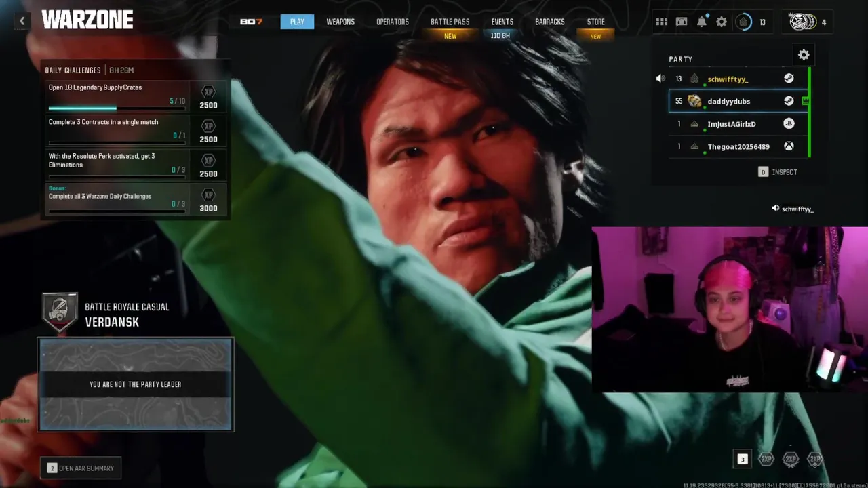
Task: Click XP reward icon for bonus challenge
Action: [209, 195]
